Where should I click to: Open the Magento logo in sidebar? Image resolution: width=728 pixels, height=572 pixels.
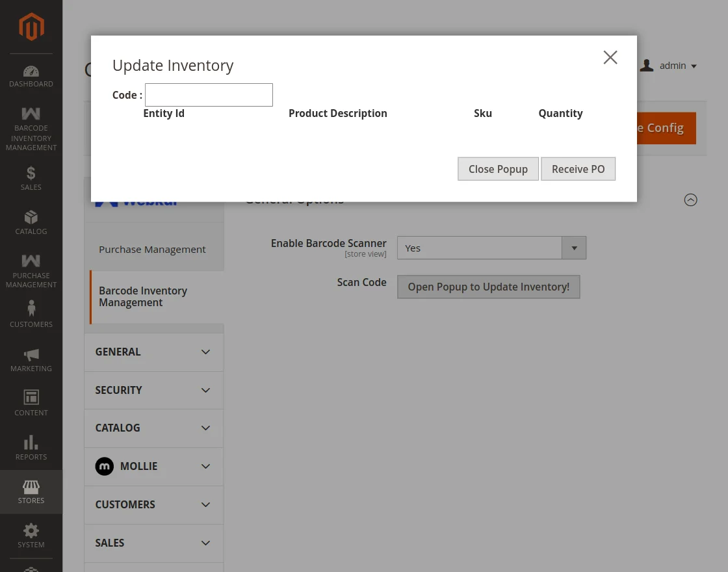pyautogui.click(x=31, y=27)
